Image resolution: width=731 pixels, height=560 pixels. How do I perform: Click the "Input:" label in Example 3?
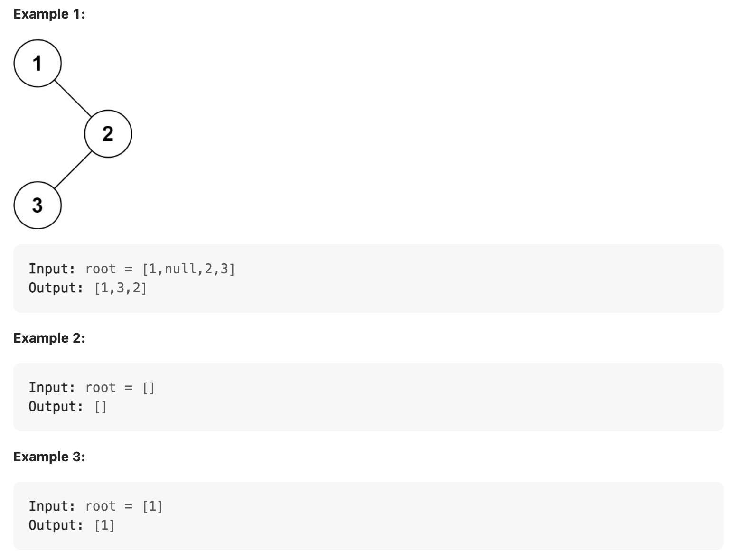pos(52,506)
